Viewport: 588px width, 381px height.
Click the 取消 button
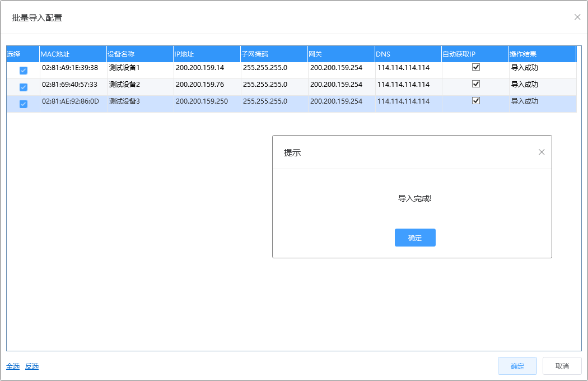point(562,366)
